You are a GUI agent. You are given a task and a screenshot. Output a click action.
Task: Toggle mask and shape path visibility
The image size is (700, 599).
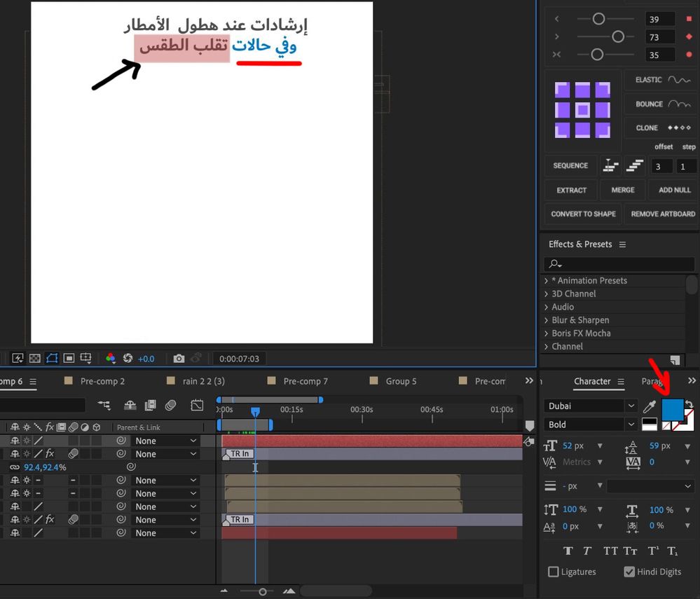point(52,359)
